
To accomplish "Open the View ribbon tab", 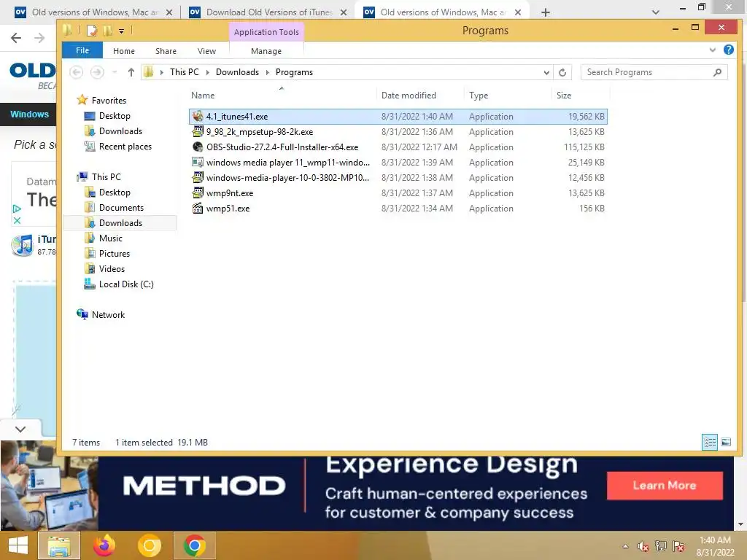I will [x=206, y=51].
